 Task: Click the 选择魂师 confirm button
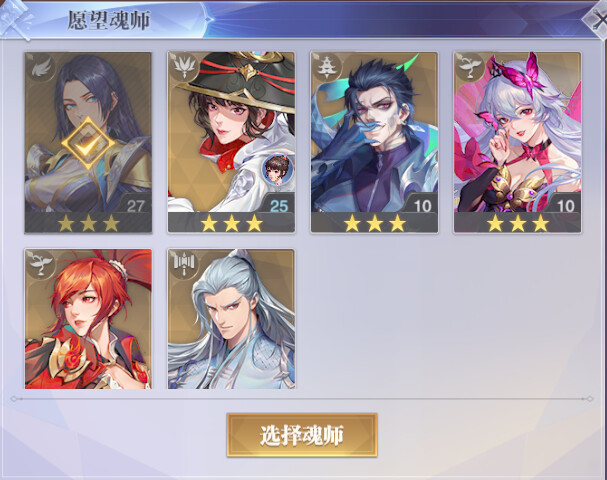(302, 435)
